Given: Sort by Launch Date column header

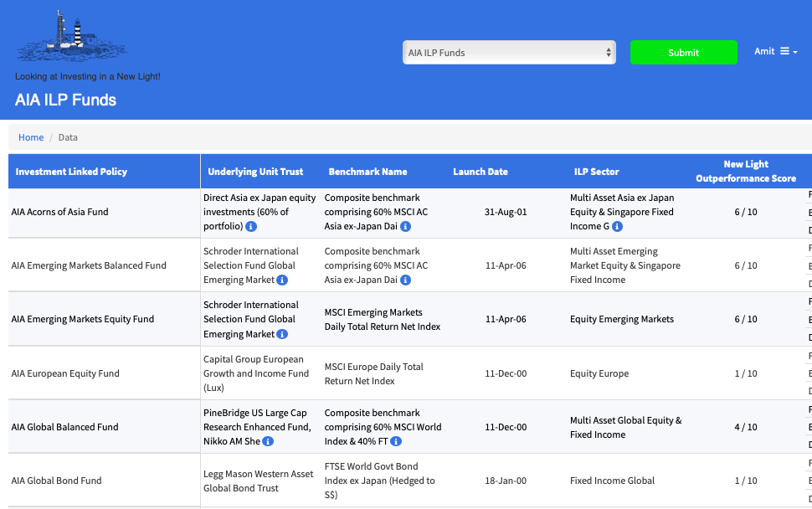Looking at the screenshot, I should [x=481, y=172].
